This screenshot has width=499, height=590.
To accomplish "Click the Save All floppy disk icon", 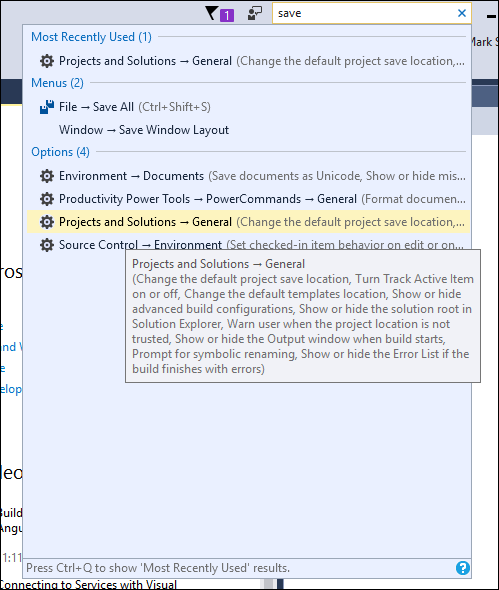I will click(x=47, y=107).
